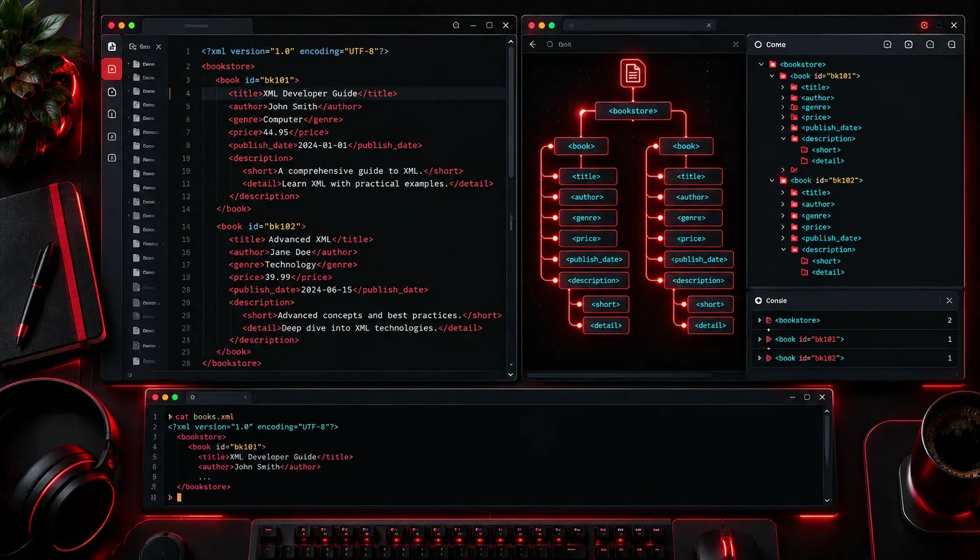Click the price 39.99 line in editor
This screenshot has height=560, width=980.
[281, 277]
